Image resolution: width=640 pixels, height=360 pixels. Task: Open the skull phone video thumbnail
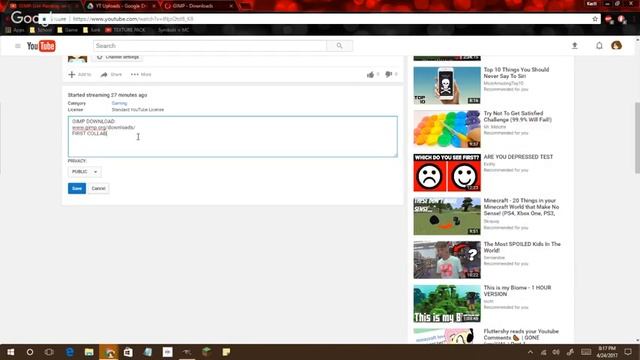pos(447,85)
